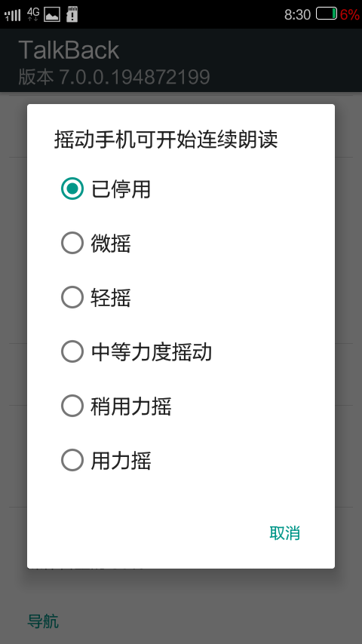
Task: Choose the 微摇 radio option
Action: (72, 243)
